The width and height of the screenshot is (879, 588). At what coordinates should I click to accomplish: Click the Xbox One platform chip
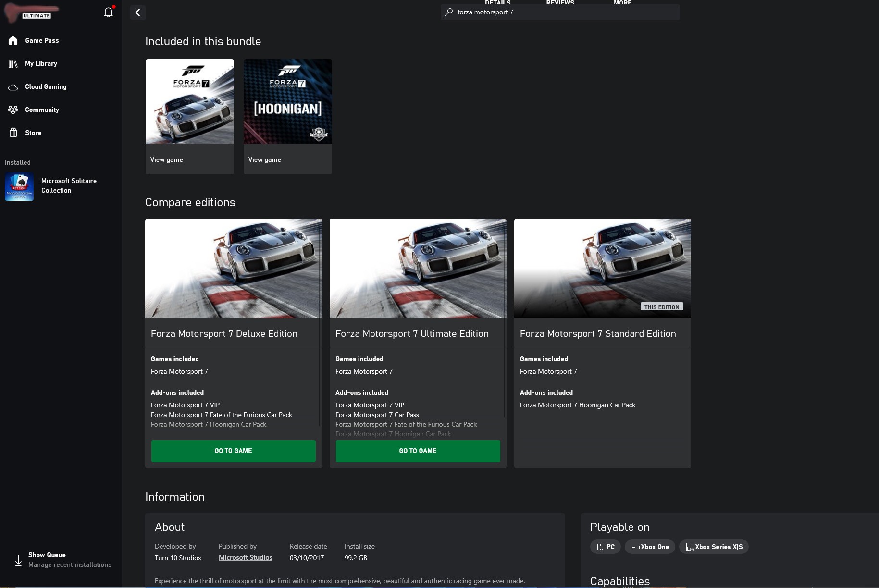coord(650,547)
